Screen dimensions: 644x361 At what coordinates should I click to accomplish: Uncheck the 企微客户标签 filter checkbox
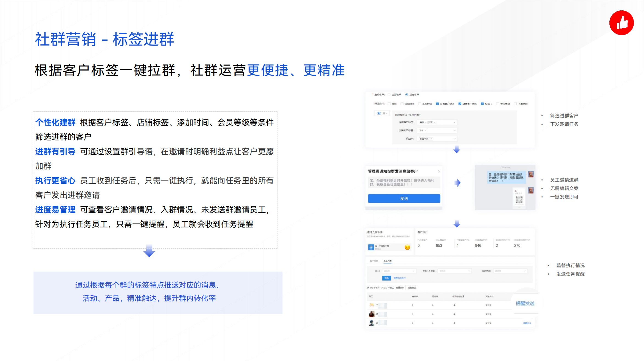(437, 104)
